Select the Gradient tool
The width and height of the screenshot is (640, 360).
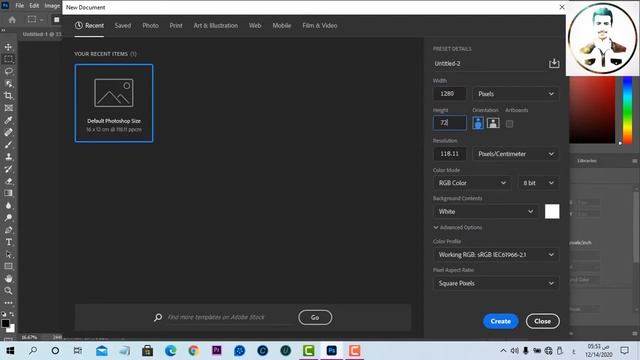pyautogui.click(x=8, y=193)
